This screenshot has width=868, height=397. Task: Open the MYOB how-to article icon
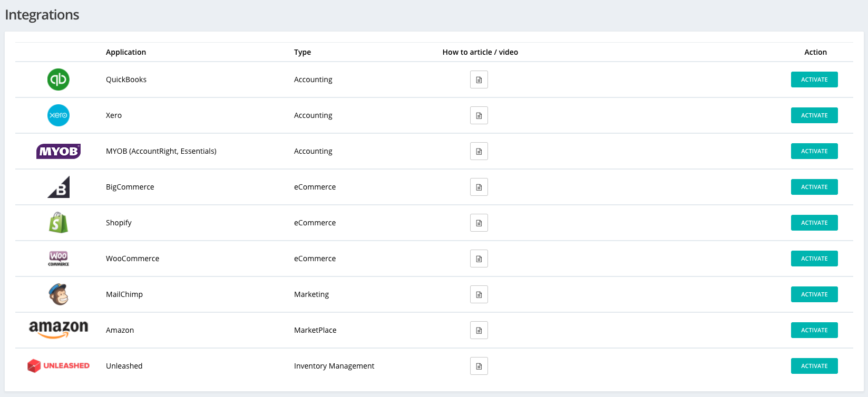pyautogui.click(x=479, y=151)
